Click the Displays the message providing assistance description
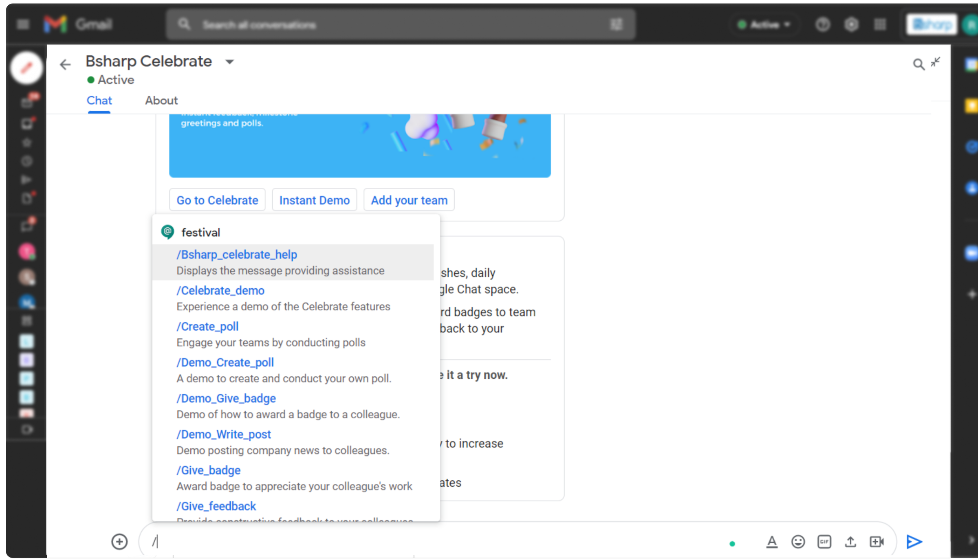 coord(280,270)
